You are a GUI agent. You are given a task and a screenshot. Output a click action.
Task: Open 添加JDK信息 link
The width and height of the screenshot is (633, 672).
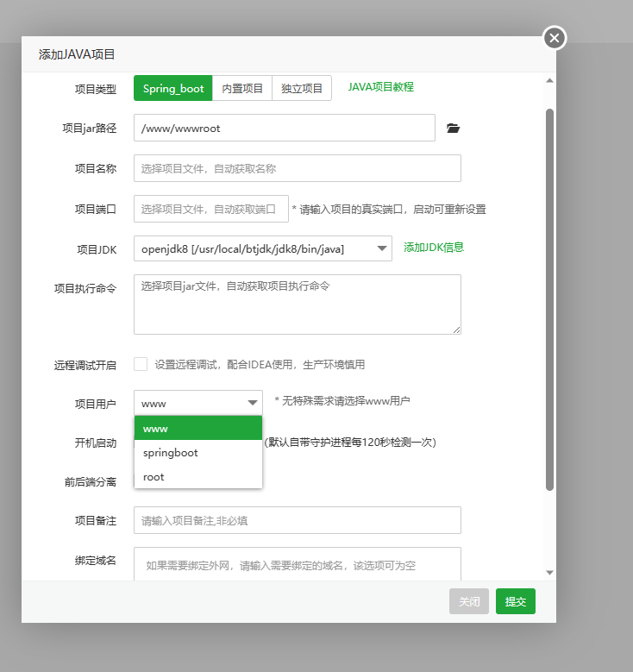434,248
